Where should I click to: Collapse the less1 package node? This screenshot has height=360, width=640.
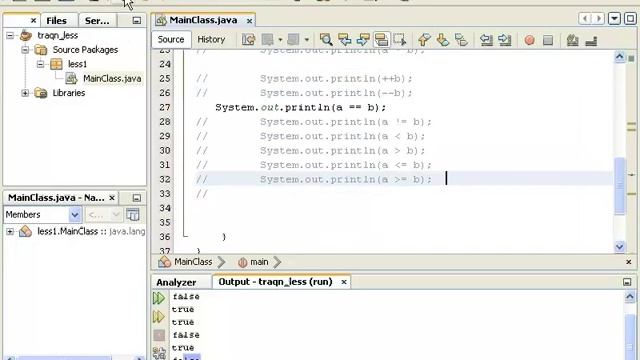[40, 64]
